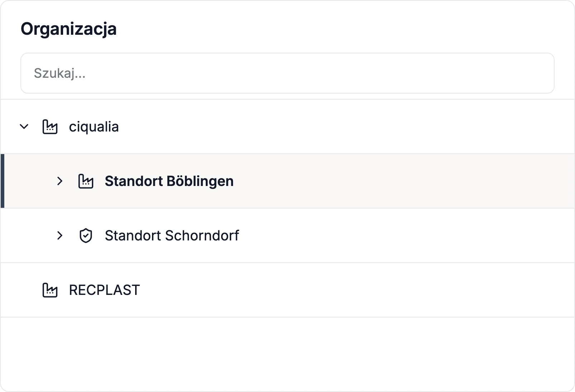Click the Organizacja panel heading
The image size is (575, 392).
(x=68, y=29)
